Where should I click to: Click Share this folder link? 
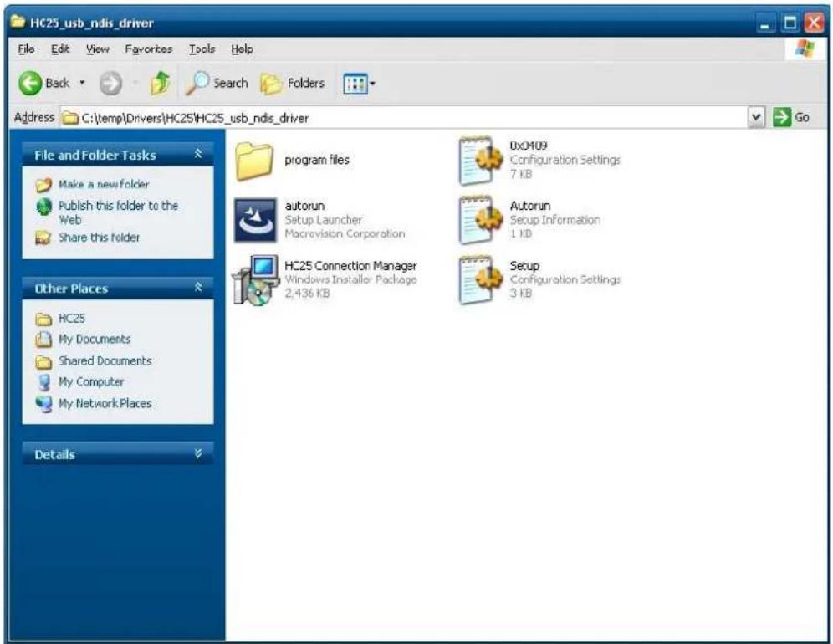point(99,238)
